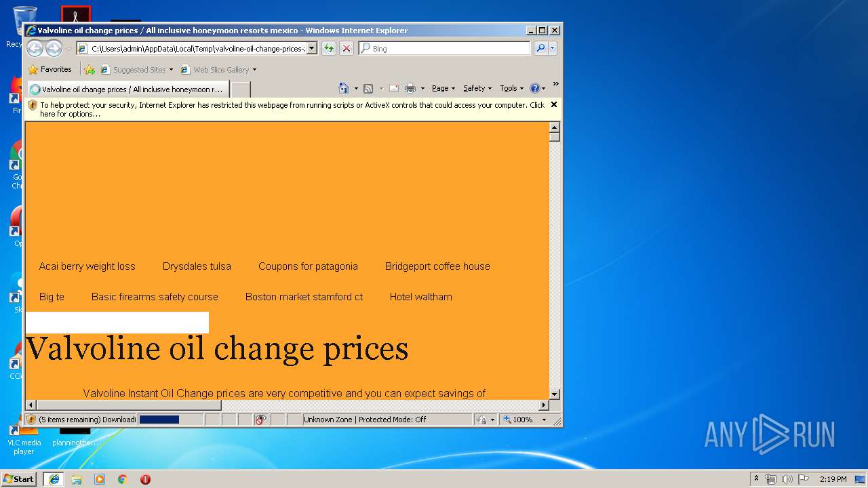
Task: Open the Tools menu
Action: pos(512,88)
